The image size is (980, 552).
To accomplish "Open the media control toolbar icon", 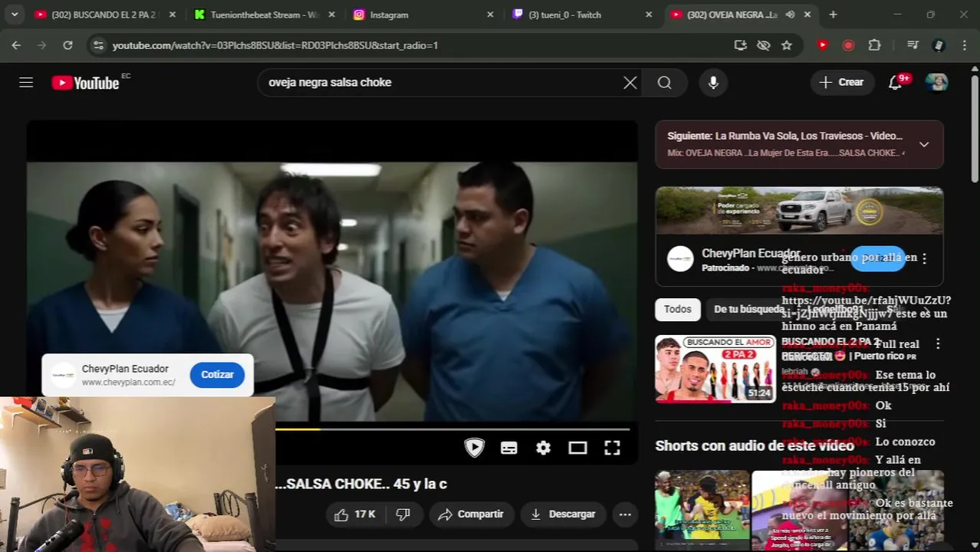I will [x=913, y=45].
